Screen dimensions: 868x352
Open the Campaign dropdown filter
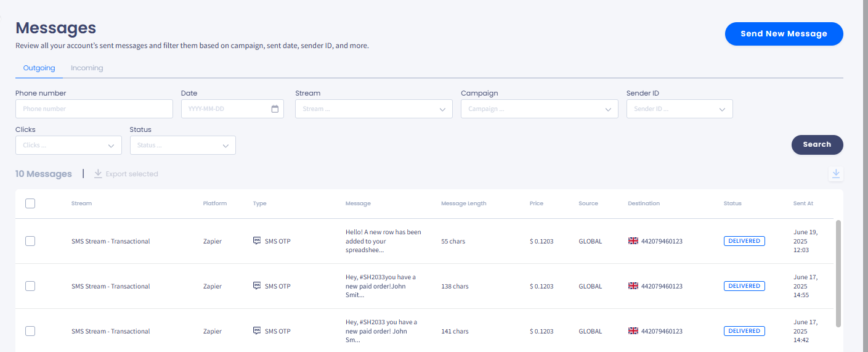click(x=540, y=109)
